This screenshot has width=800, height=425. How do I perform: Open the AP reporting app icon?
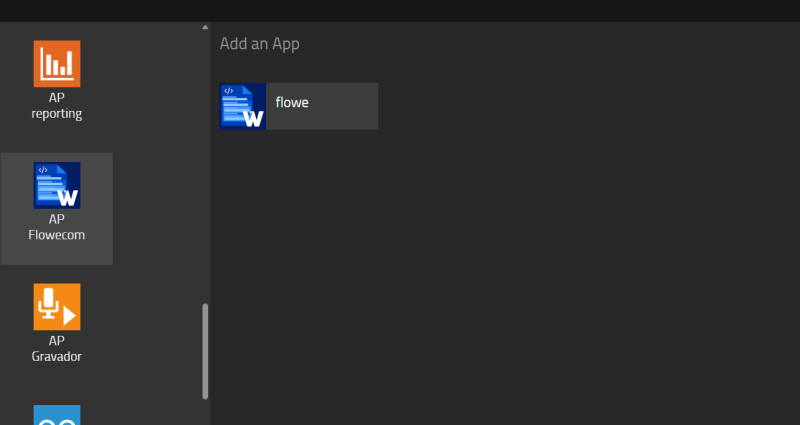(x=57, y=64)
